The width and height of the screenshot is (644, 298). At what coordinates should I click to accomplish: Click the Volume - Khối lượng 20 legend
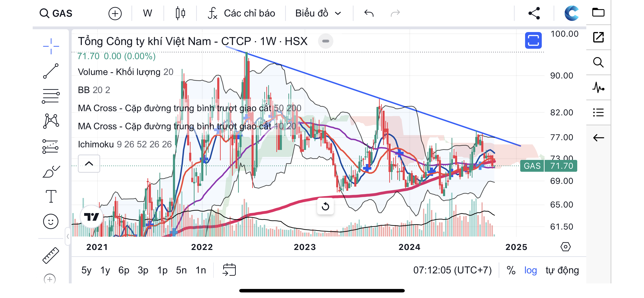pyautogui.click(x=125, y=72)
